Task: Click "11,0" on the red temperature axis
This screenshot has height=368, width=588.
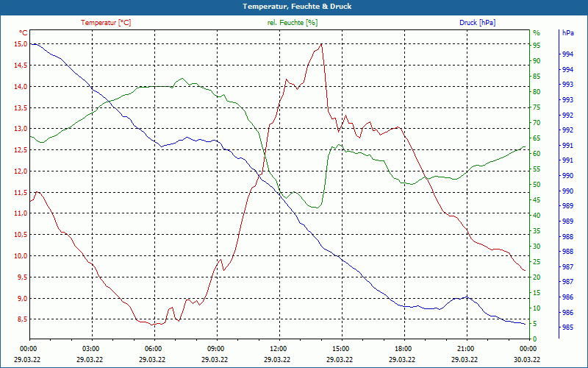Action: click(21, 213)
